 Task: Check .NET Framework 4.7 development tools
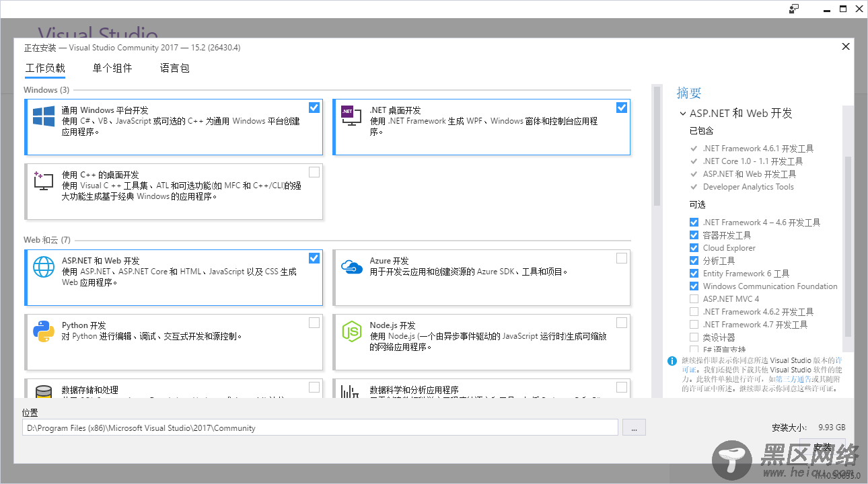tap(694, 325)
